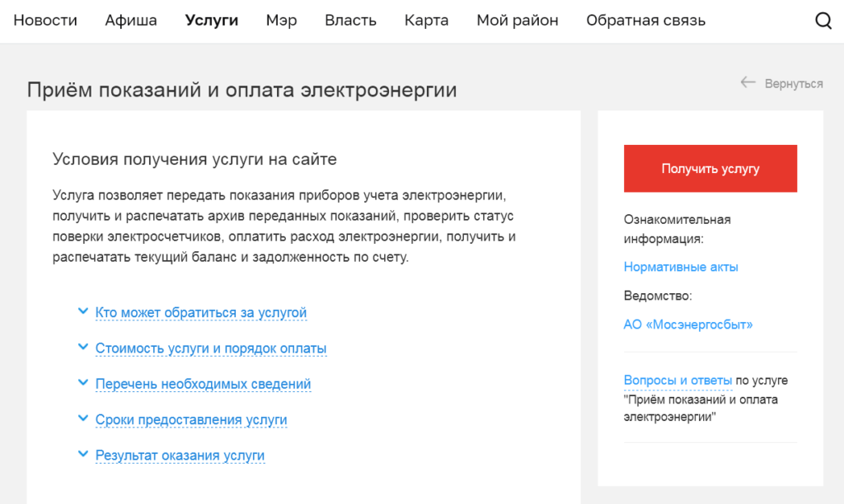Open Результат оказания услуги section
The width and height of the screenshot is (844, 504).
(180, 455)
